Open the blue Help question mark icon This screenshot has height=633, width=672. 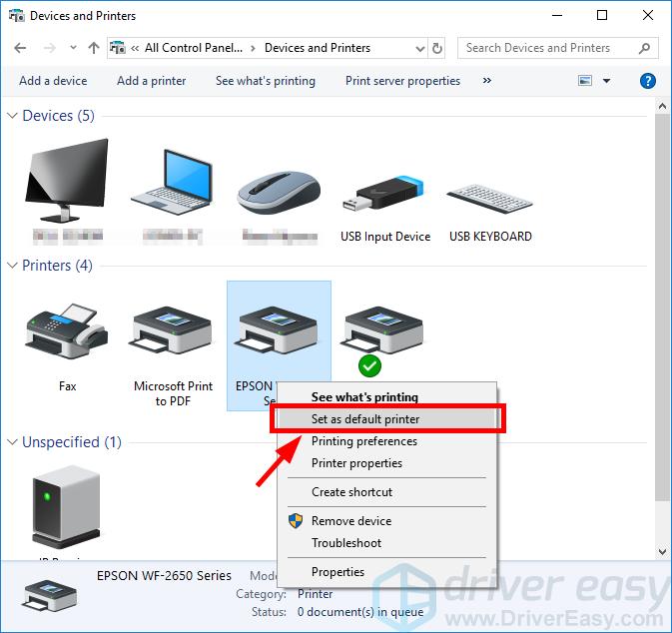[647, 81]
